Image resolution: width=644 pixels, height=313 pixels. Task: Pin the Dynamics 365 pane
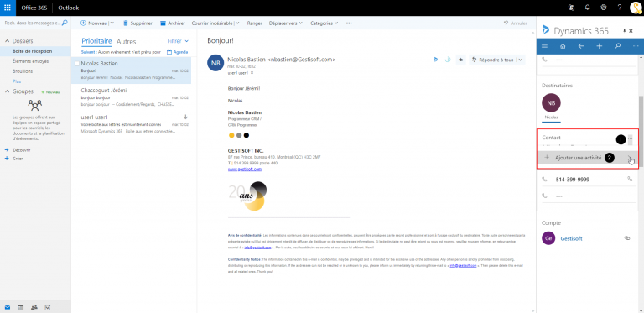point(625,31)
